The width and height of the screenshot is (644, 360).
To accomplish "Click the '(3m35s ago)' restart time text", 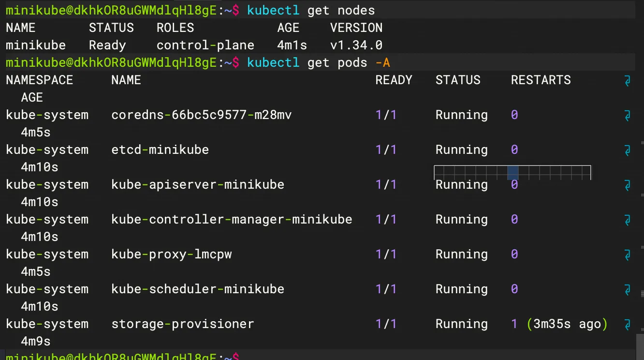I will [x=567, y=324].
